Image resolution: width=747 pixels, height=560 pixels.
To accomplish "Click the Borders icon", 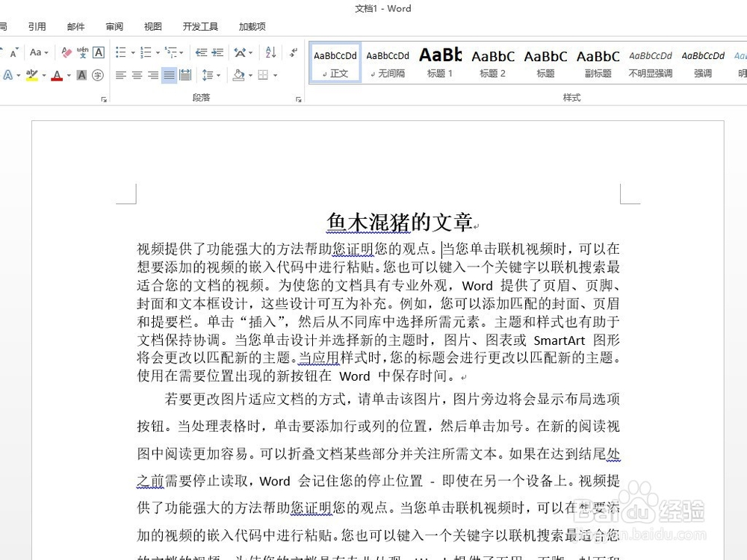I will click(x=263, y=75).
